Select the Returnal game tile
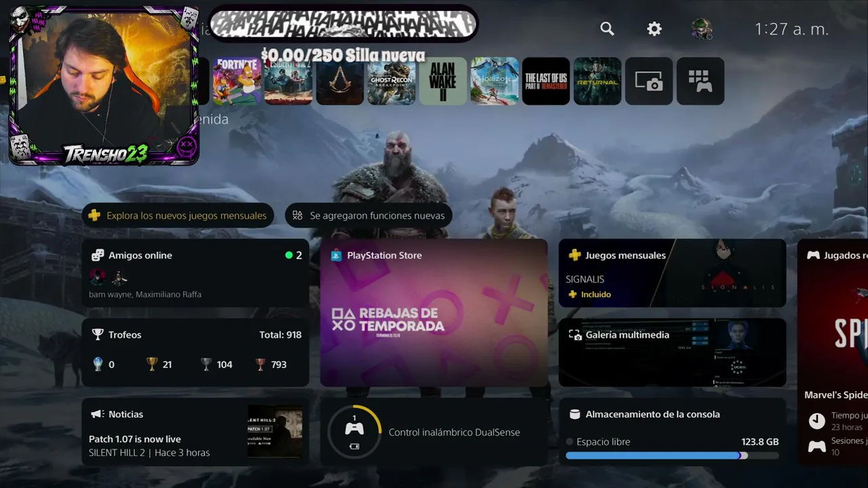Screen dimensions: 868x488 [x=597, y=81]
